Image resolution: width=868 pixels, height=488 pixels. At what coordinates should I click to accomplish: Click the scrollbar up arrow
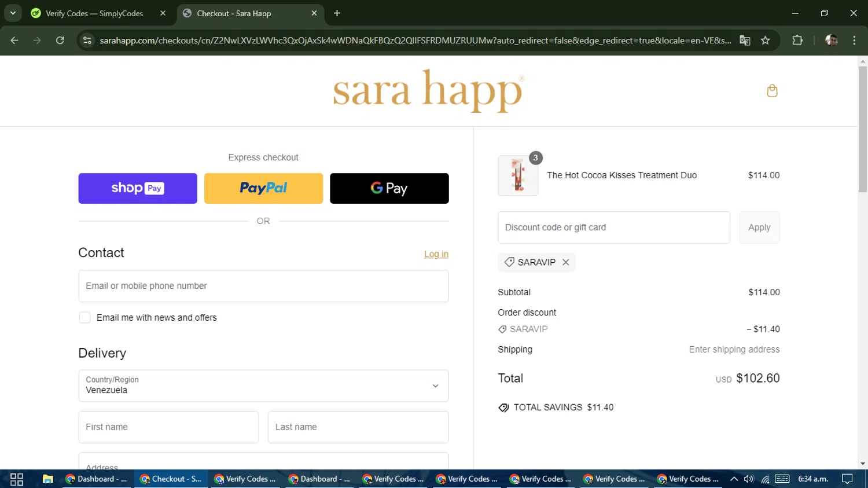click(x=863, y=60)
